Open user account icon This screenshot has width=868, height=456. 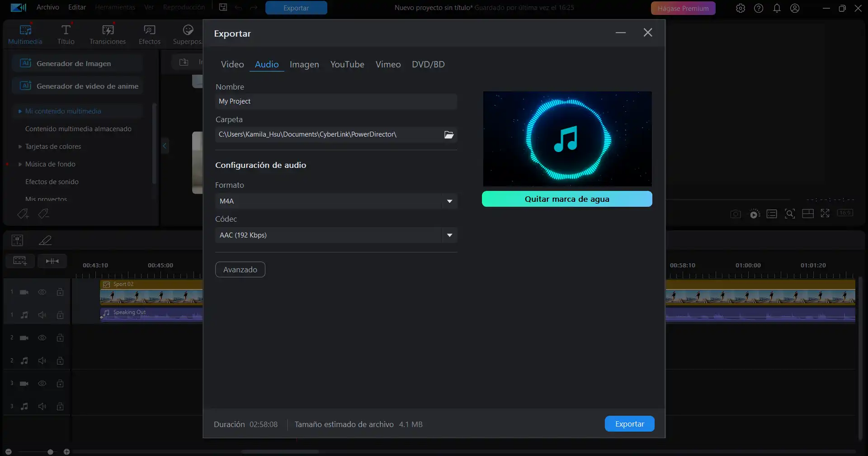coord(795,8)
